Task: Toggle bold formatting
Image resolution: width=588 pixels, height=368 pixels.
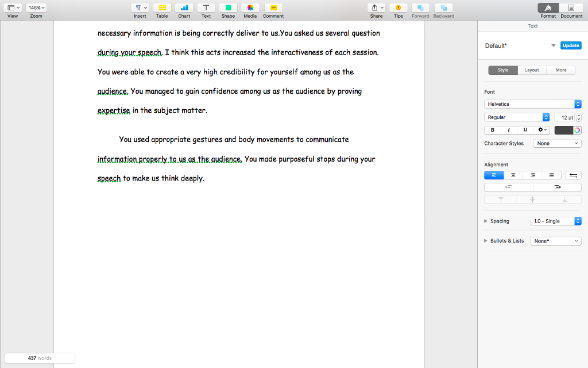Action: 492,130
